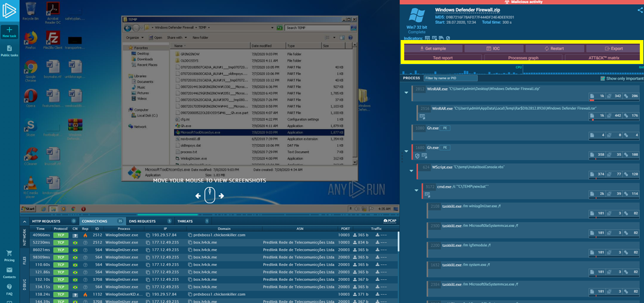Click the ANY.RUN logo in sidebar

(9, 10)
